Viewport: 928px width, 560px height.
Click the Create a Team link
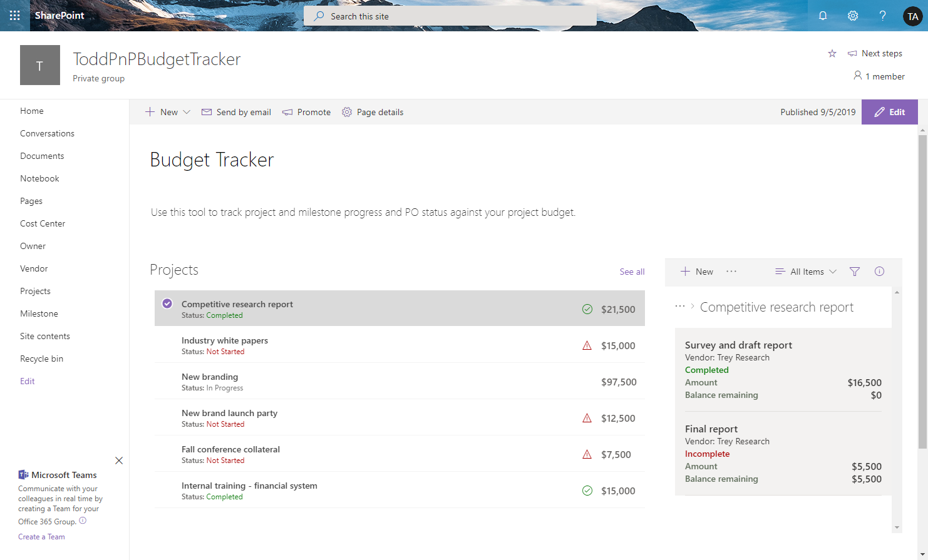[x=41, y=537]
